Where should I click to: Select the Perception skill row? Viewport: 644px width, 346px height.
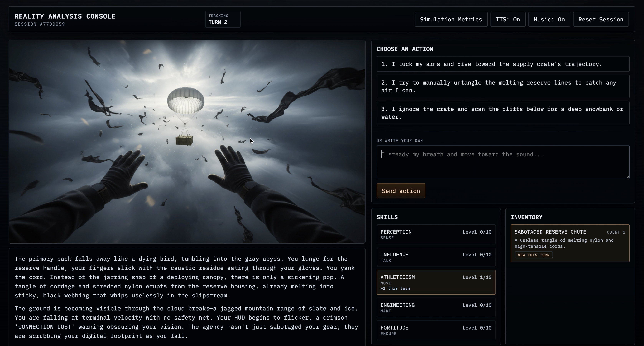click(x=436, y=234)
